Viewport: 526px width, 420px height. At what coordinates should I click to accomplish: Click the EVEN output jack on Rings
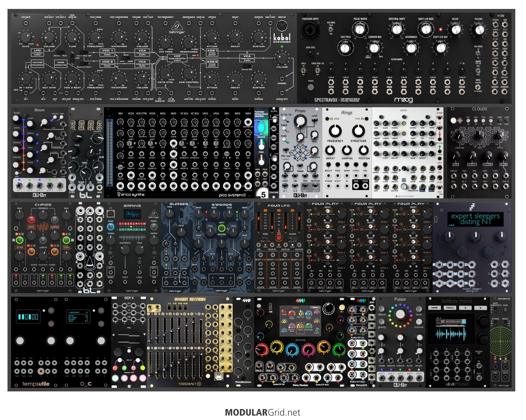coord(365,187)
